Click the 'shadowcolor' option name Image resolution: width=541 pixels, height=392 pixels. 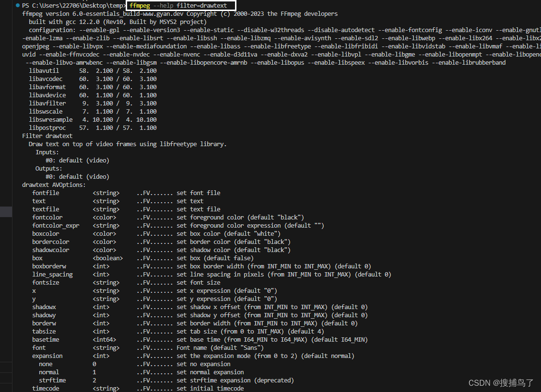tap(51, 250)
